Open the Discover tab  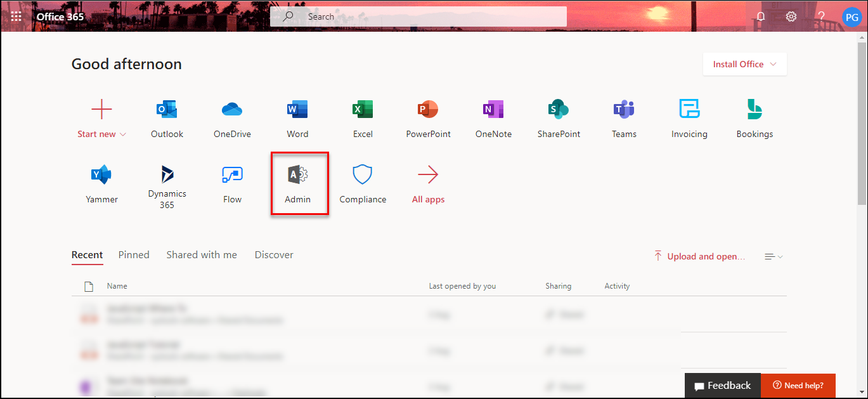[274, 255]
